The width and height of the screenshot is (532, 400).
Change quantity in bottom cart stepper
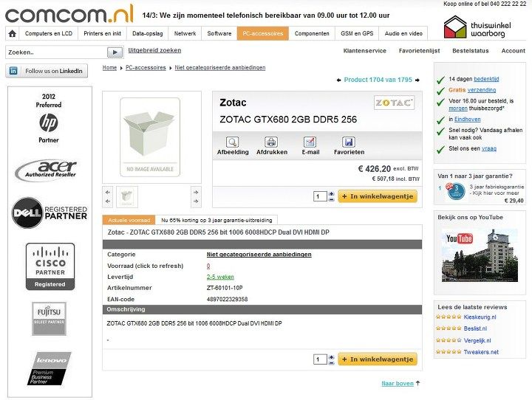pyautogui.click(x=332, y=359)
